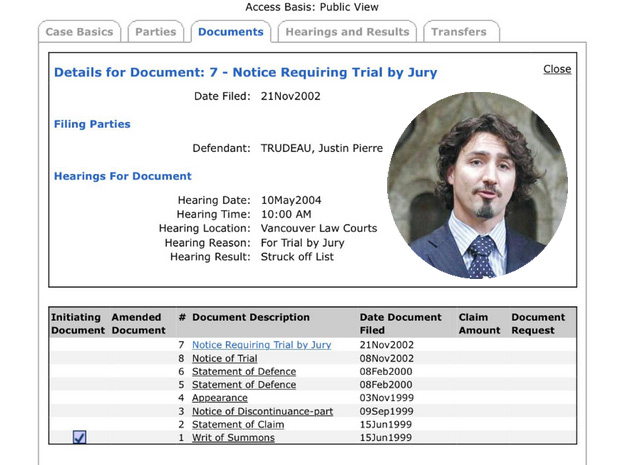
Task: Select the Documents tab
Action: (x=231, y=32)
